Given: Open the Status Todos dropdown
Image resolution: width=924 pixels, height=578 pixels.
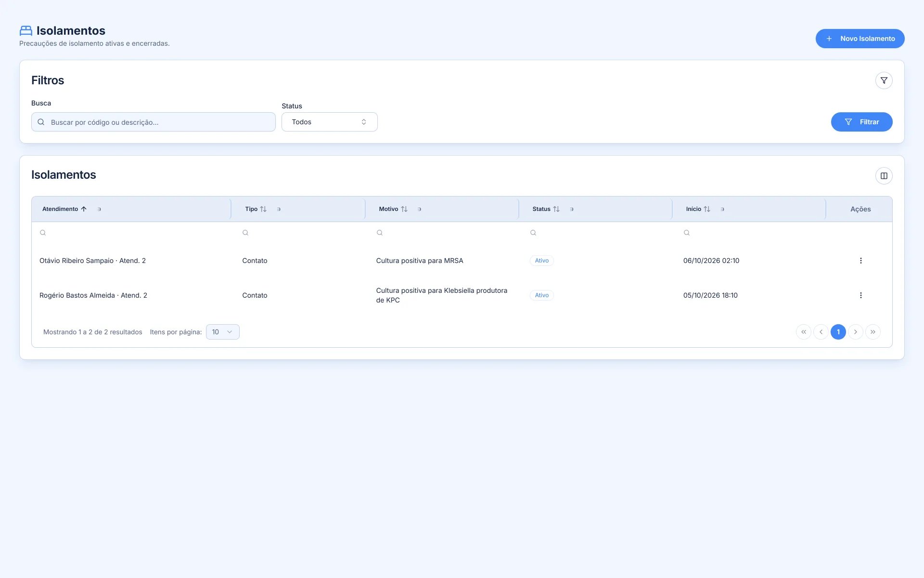Looking at the screenshot, I should (x=330, y=122).
